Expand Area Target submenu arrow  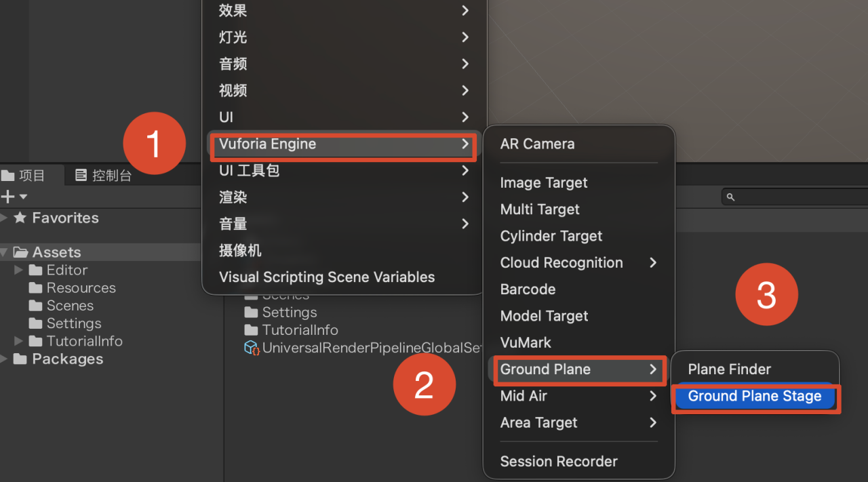point(653,423)
